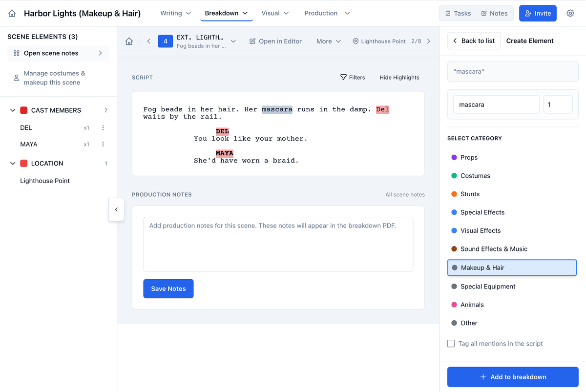Click the Invite button
Image resolution: width=586 pixels, height=392 pixels.
tap(538, 13)
